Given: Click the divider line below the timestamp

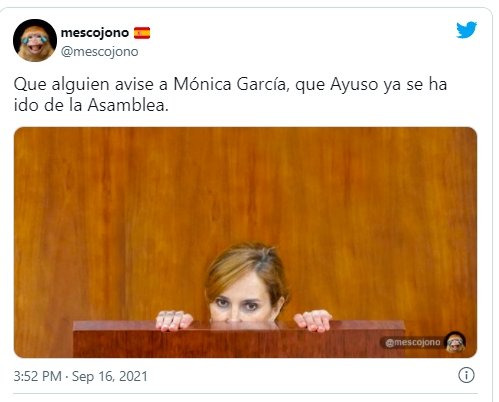Looking at the screenshot, I should coord(245,393).
